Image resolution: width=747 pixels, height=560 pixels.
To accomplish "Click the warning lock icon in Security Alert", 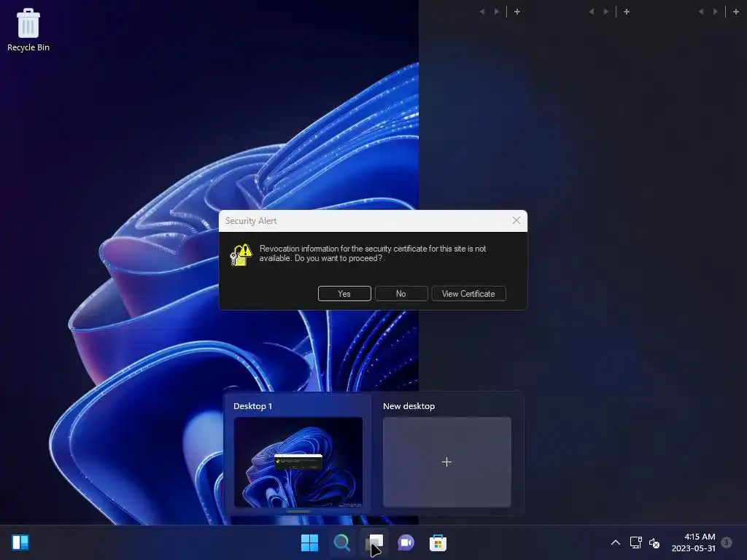I will click(x=241, y=254).
